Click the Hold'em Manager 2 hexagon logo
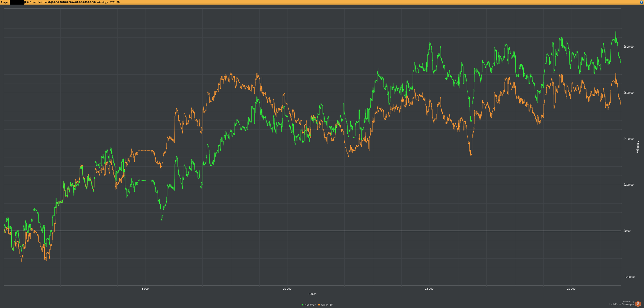The height and width of the screenshot is (308, 644). pos(638,304)
